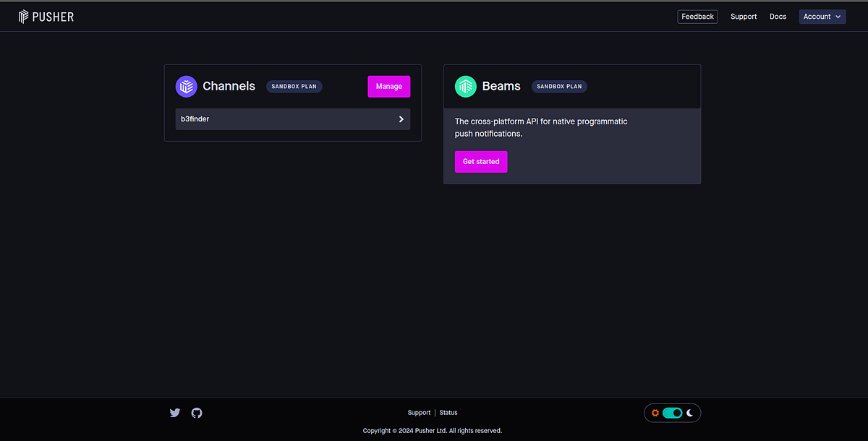Toggle the dark mode switch in footer
This screenshot has width=868, height=441.
pyautogui.click(x=672, y=413)
